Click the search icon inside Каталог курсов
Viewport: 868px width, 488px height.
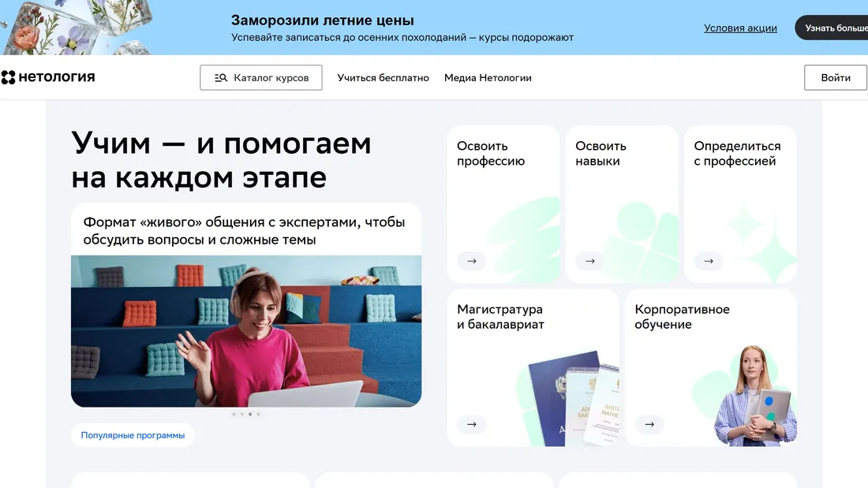pyautogui.click(x=221, y=77)
